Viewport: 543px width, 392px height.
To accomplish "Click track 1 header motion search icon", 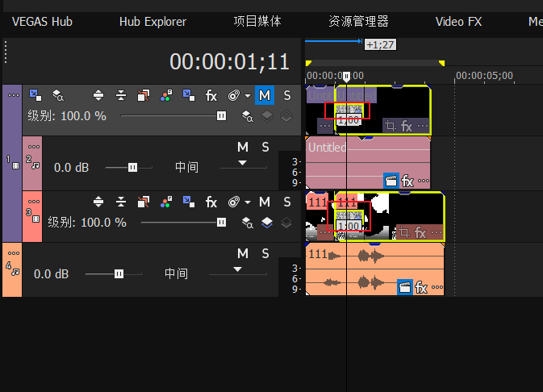I will [58, 95].
